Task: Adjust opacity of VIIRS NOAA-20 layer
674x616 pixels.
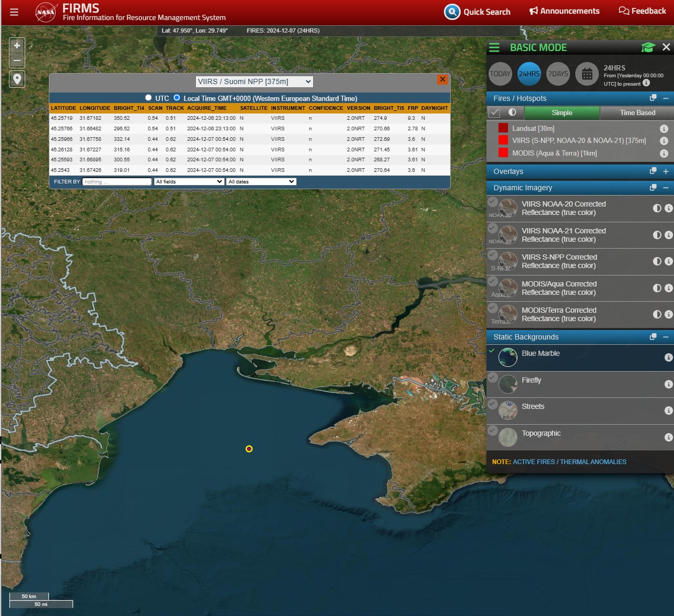Action: click(x=657, y=208)
